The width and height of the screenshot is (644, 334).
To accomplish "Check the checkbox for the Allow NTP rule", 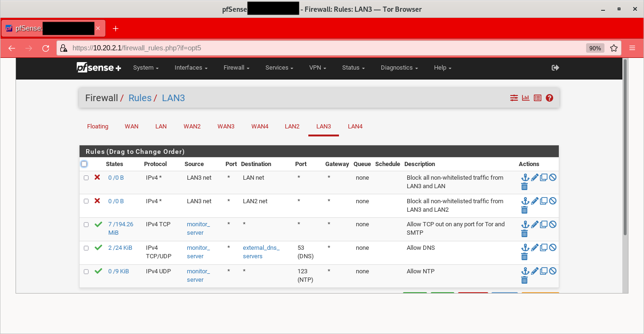I will [x=86, y=271].
